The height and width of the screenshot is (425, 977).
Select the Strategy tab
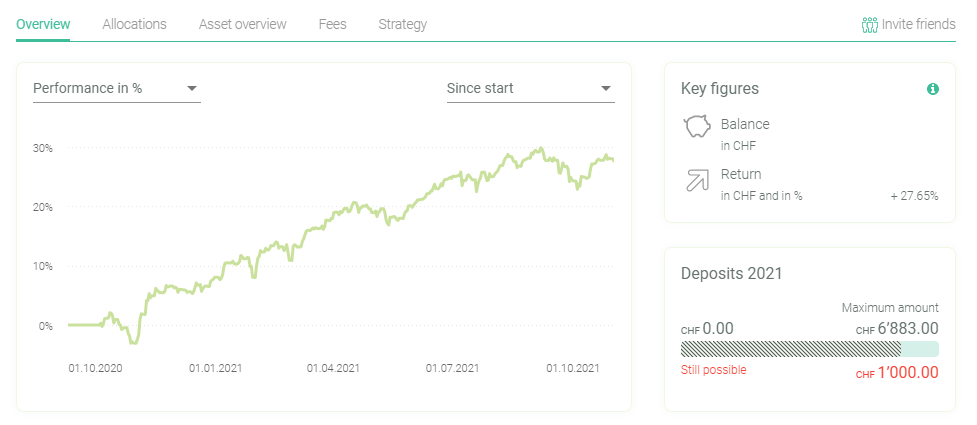pyautogui.click(x=402, y=24)
